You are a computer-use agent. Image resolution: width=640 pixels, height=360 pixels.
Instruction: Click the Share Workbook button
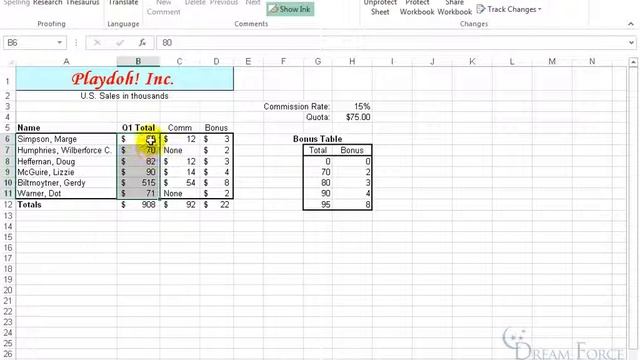click(454, 7)
